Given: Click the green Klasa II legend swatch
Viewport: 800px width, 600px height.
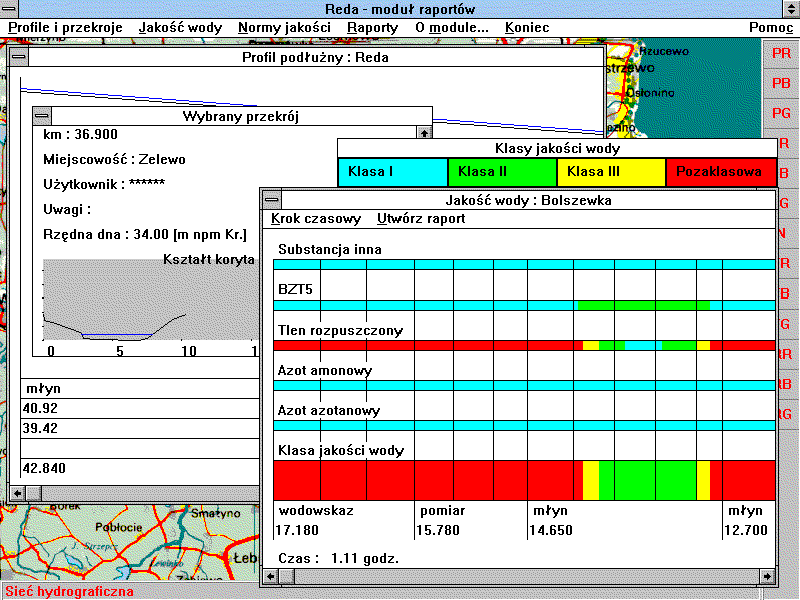Looking at the screenshot, I should (502, 172).
